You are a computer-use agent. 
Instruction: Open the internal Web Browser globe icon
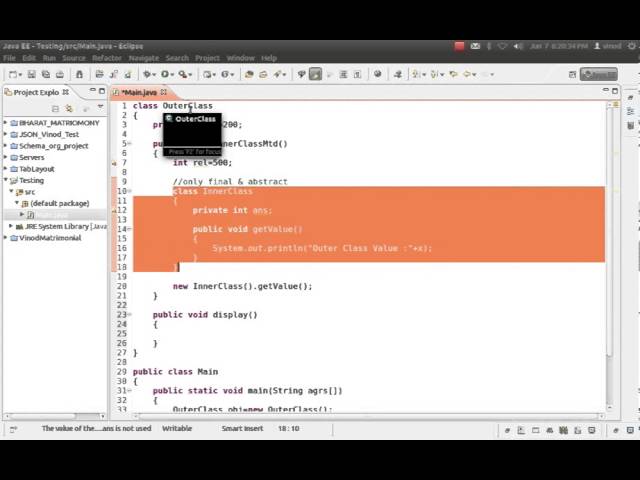pyautogui.click(x=378, y=74)
